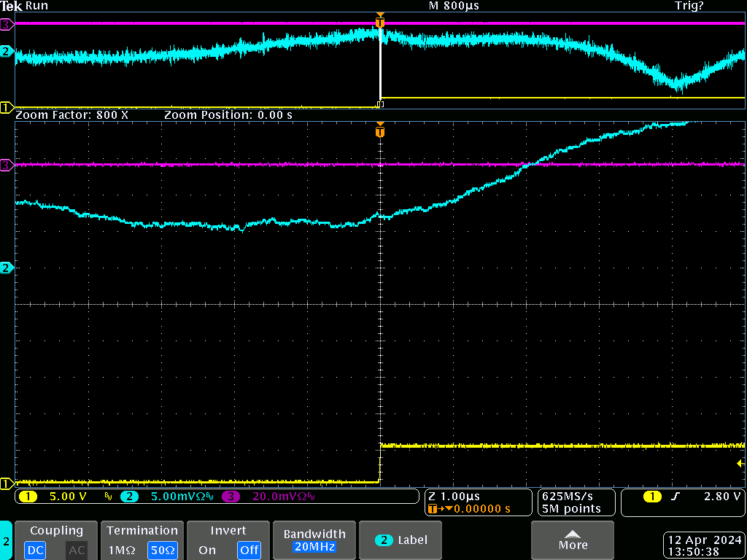The width and height of the screenshot is (747, 560).
Task: Click the yellow trigger level arrow at right edge
Action: [x=740, y=463]
